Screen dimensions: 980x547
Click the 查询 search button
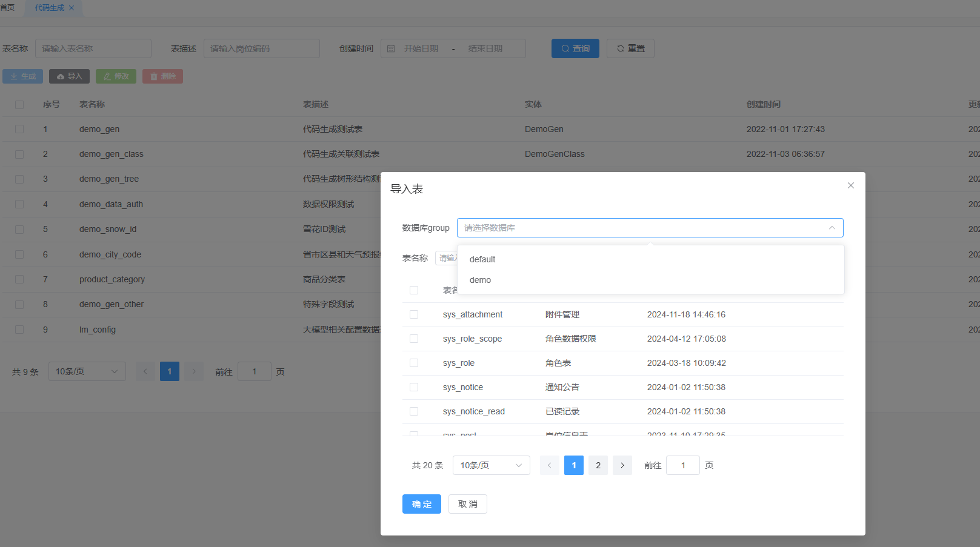click(575, 48)
